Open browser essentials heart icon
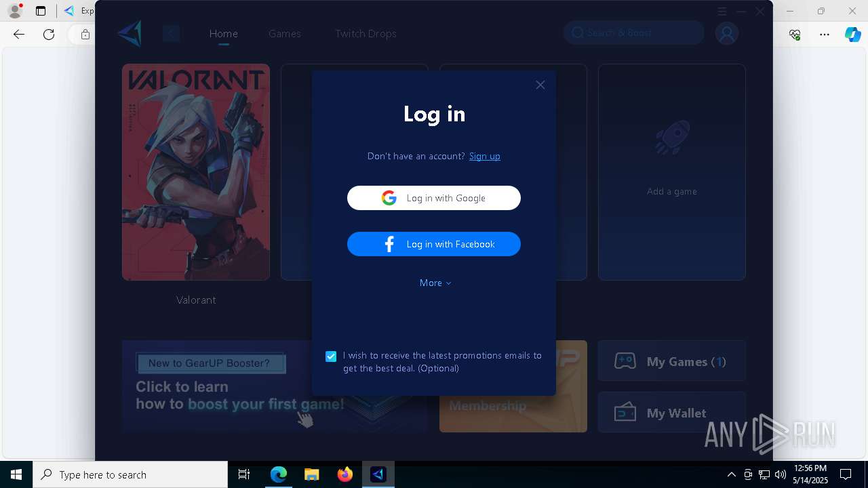Screen dimensions: 868x488 [x=795, y=34]
